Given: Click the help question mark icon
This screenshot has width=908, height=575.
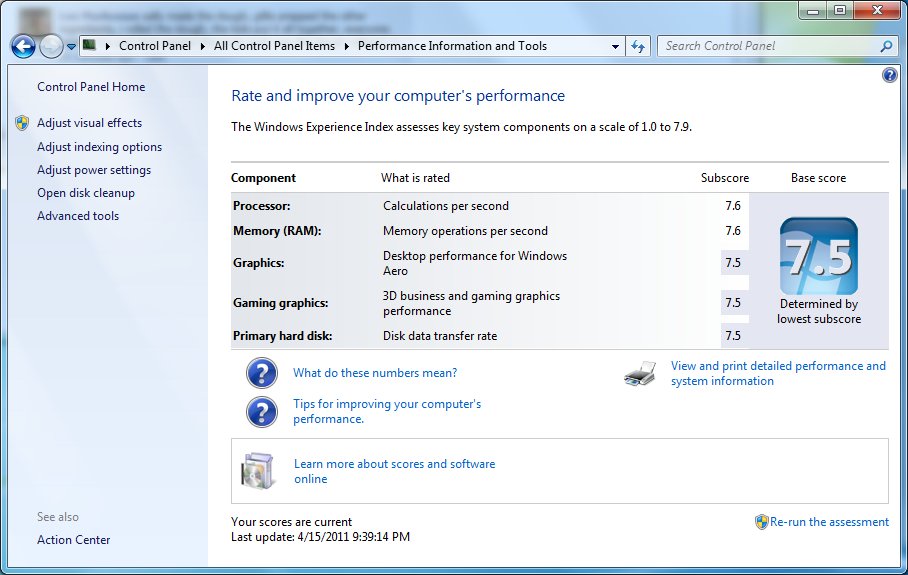Looking at the screenshot, I should point(890,76).
